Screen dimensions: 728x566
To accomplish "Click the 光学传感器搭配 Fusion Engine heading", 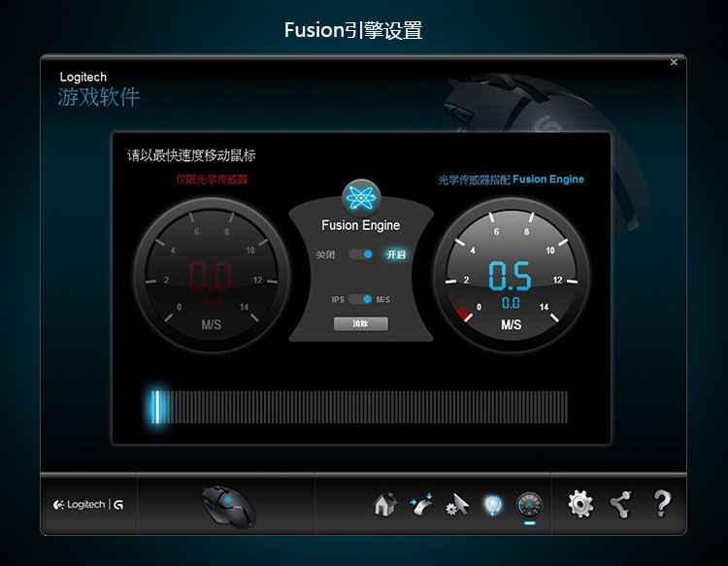I will point(512,180).
